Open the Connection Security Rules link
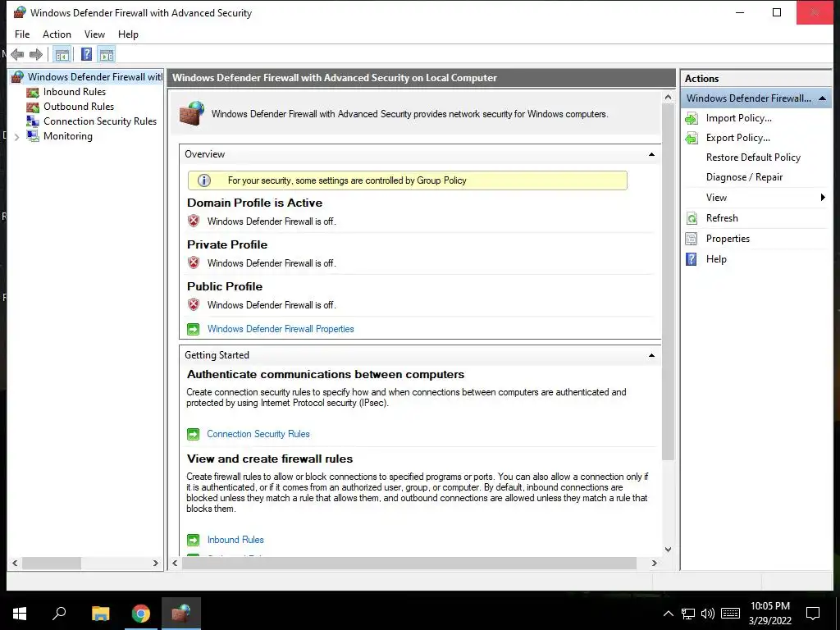Screen dimensions: 840x630 [258, 434]
